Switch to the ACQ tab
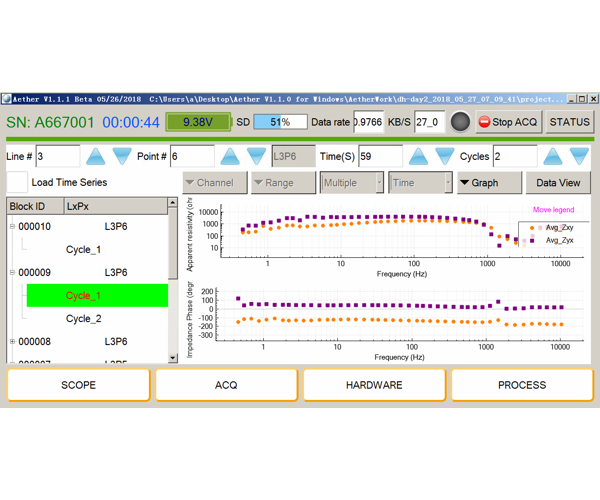The width and height of the screenshot is (600, 500). 227,385
